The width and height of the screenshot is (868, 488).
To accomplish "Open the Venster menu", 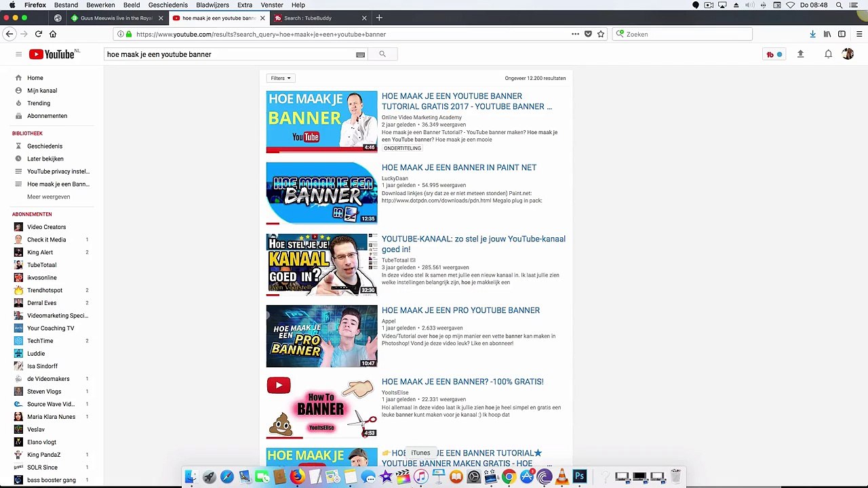I will click(x=272, y=5).
